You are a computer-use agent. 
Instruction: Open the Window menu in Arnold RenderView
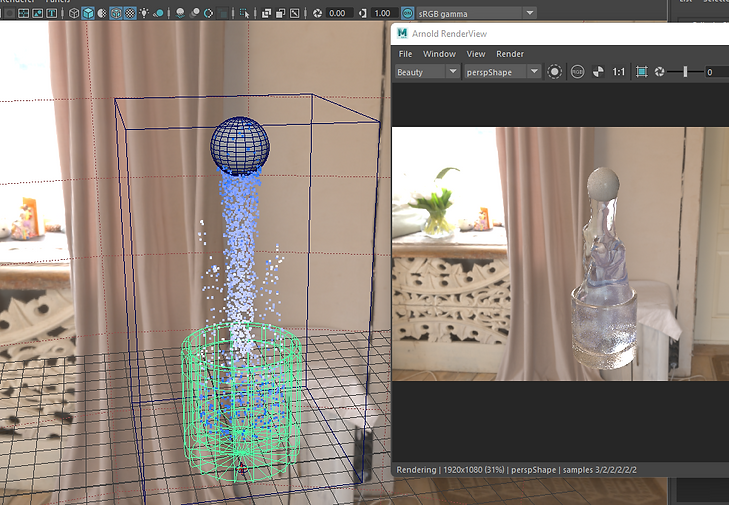click(x=439, y=54)
